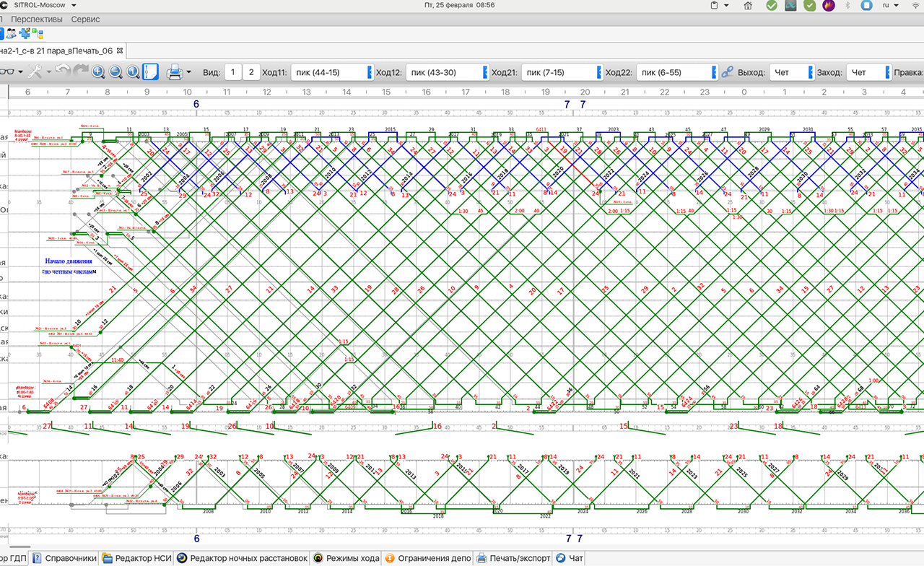The width and height of the screenshot is (924, 566).
Task: Click the teal wave tray icon
Action: point(790,5)
